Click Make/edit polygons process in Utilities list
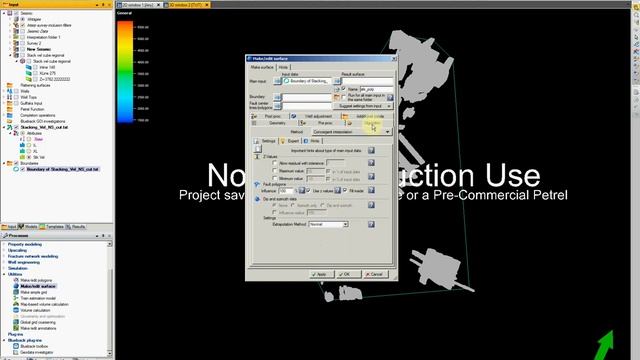The width and height of the screenshot is (640, 360). pyautogui.click(x=36, y=280)
